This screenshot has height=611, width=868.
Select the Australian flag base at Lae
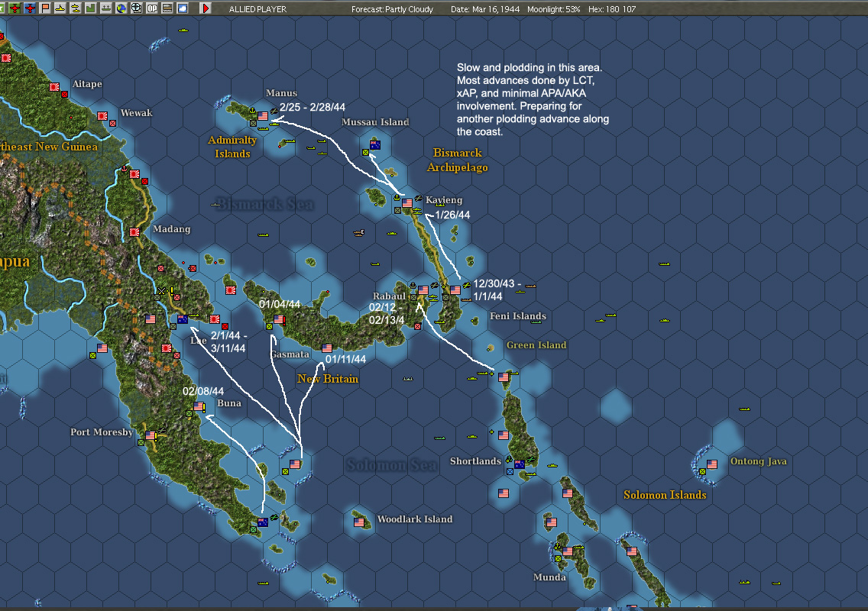coord(182,319)
